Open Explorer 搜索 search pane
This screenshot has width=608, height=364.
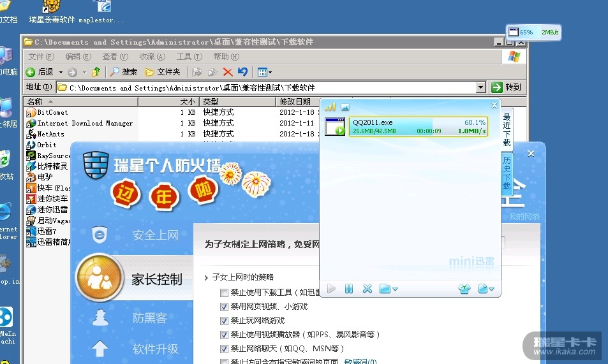coord(123,72)
